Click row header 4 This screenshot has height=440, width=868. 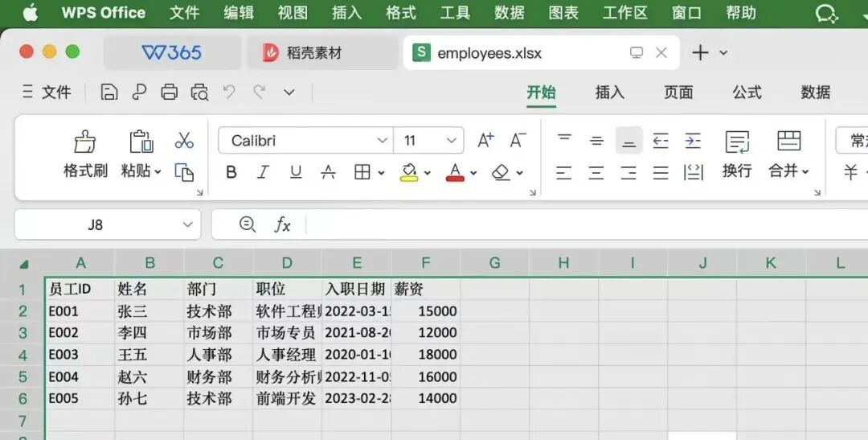coord(23,355)
